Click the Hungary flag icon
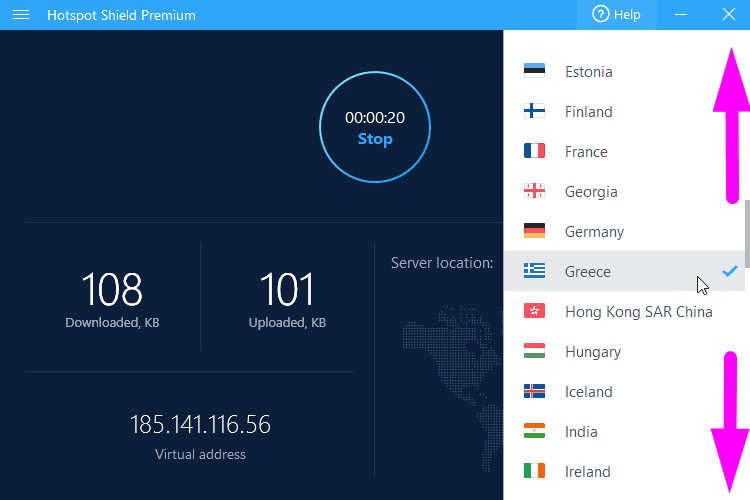Viewport: 750px width, 500px height. 534,351
